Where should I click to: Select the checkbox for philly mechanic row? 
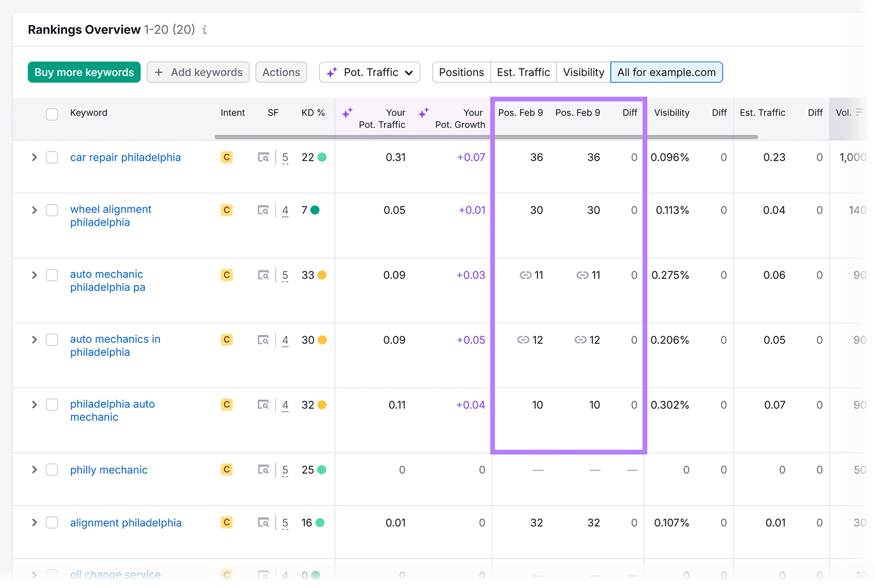[52, 470]
